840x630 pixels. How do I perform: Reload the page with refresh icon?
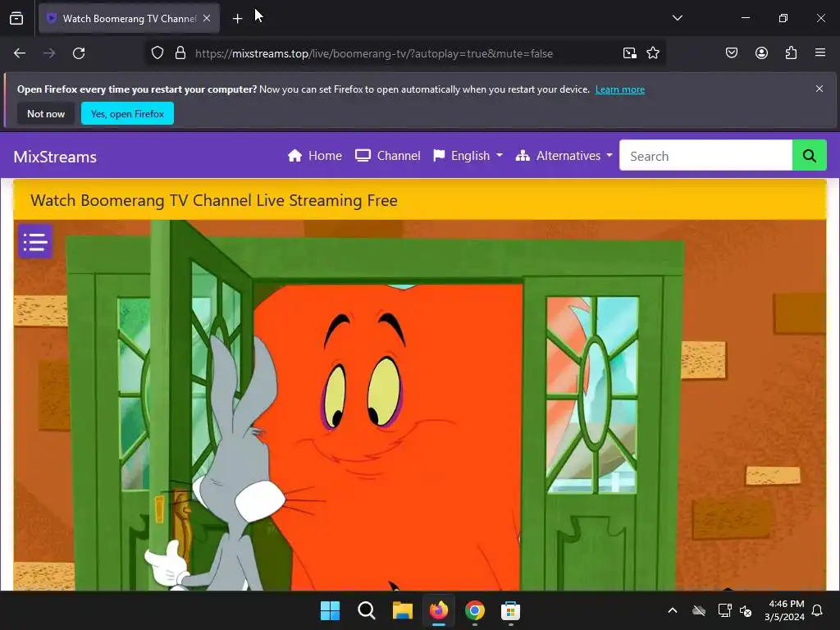[79, 53]
